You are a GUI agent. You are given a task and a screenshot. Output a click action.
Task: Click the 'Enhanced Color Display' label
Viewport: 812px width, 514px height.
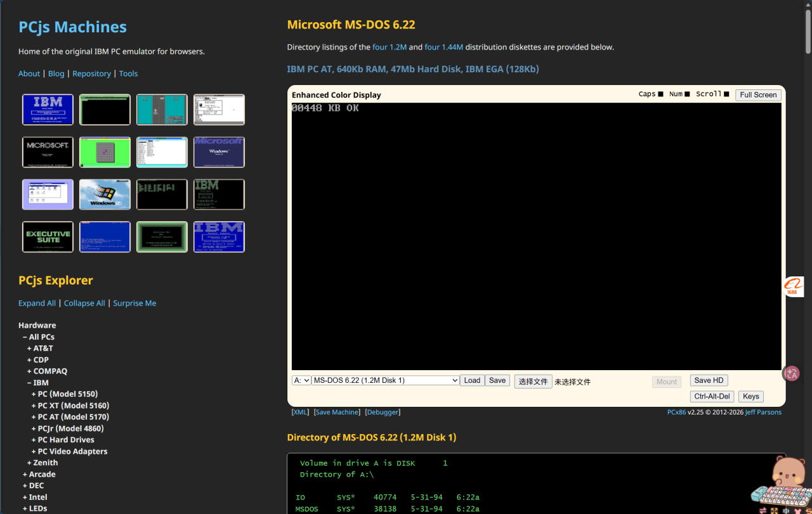(x=336, y=95)
